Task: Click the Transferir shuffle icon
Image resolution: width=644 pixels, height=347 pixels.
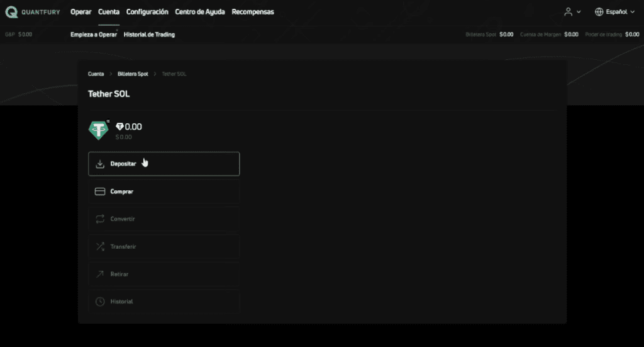Action: pos(99,247)
